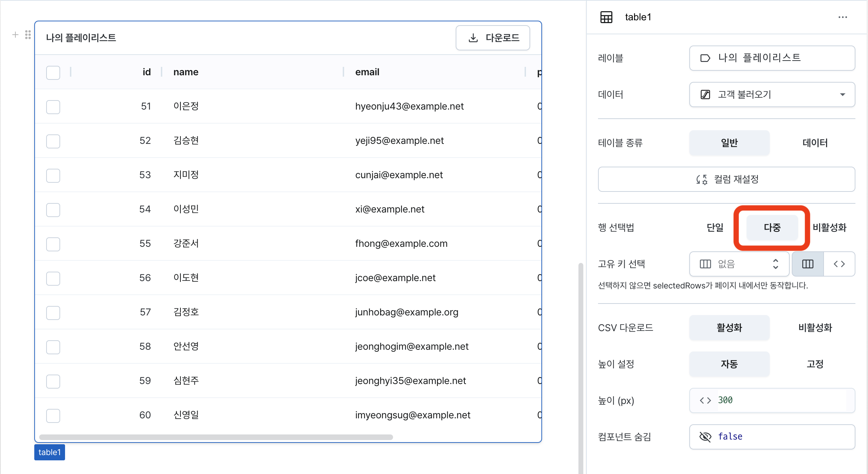Click the download arrow icon

point(473,38)
